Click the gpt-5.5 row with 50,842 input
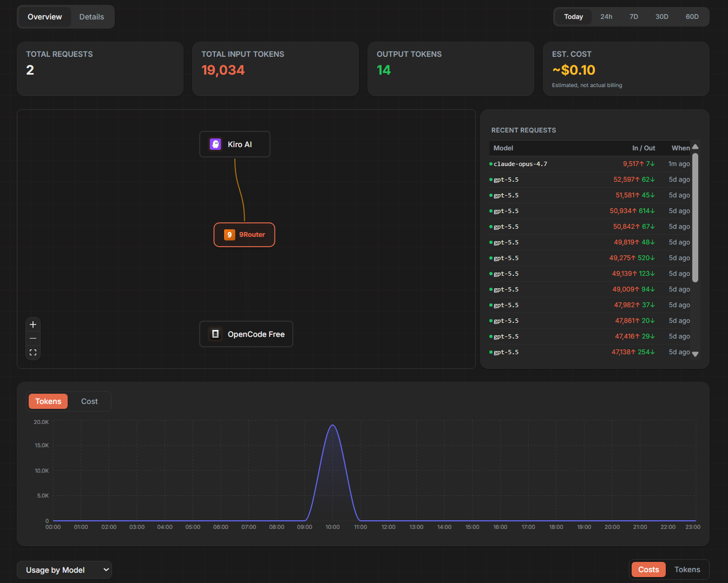This screenshot has height=583, width=728. pos(590,227)
